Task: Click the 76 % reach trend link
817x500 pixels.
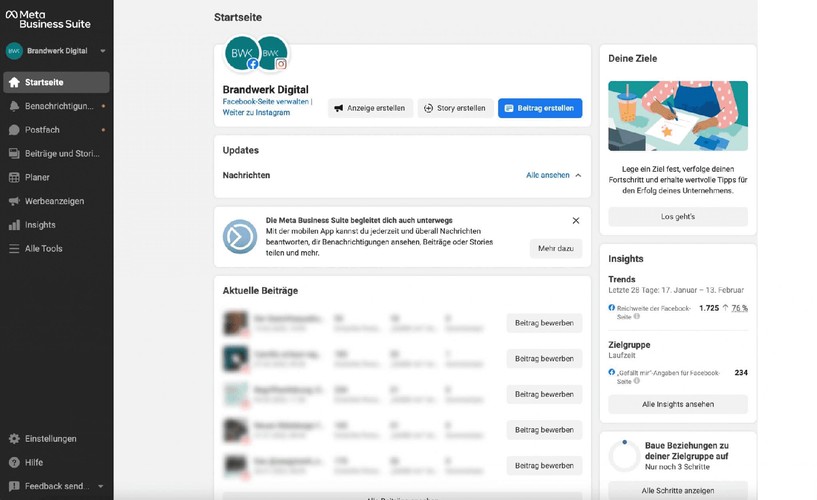Action: (739, 308)
